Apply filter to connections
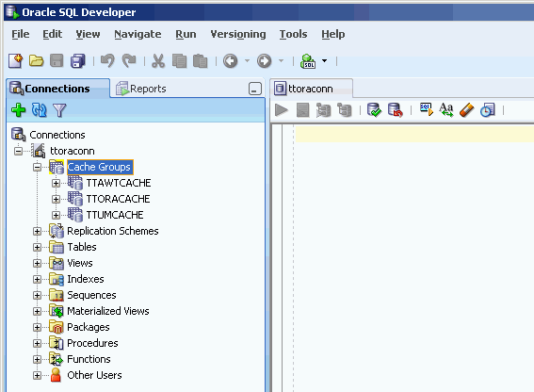The width and height of the screenshot is (534, 392). point(59,110)
